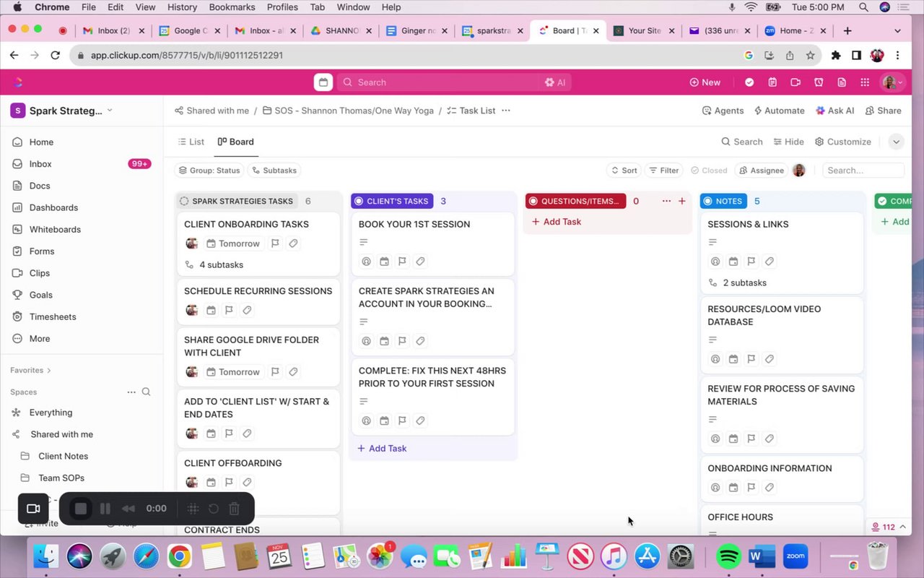The width and height of the screenshot is (924, 578).
Task: Click the Chrome address bar URL
Action: point(187,55)
